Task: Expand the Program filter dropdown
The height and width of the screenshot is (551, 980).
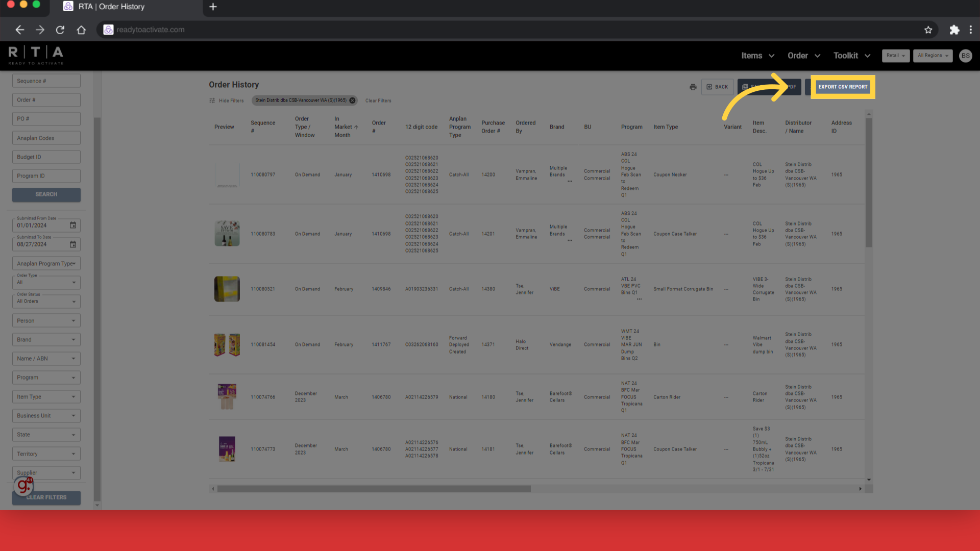Action: click(x=46, y=378)
